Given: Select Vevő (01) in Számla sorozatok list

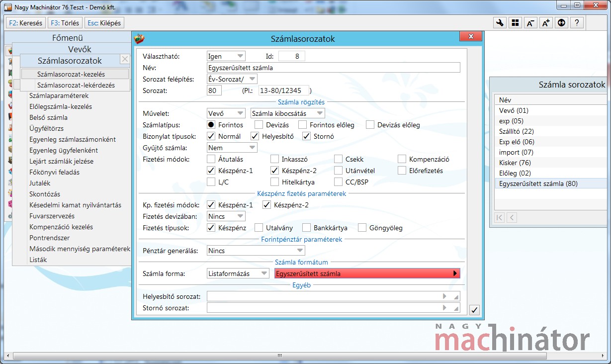Looking at the screenshot, I should [x=552, y=110].
